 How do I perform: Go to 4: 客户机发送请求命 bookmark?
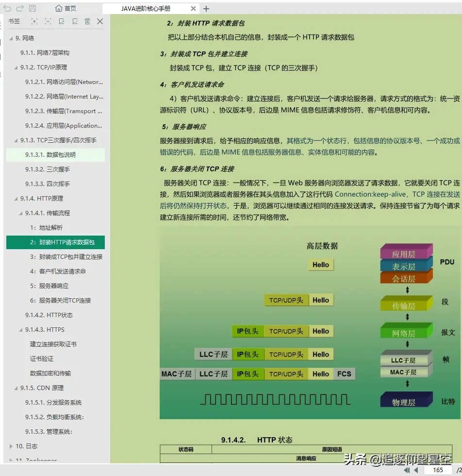click(58, 272)
